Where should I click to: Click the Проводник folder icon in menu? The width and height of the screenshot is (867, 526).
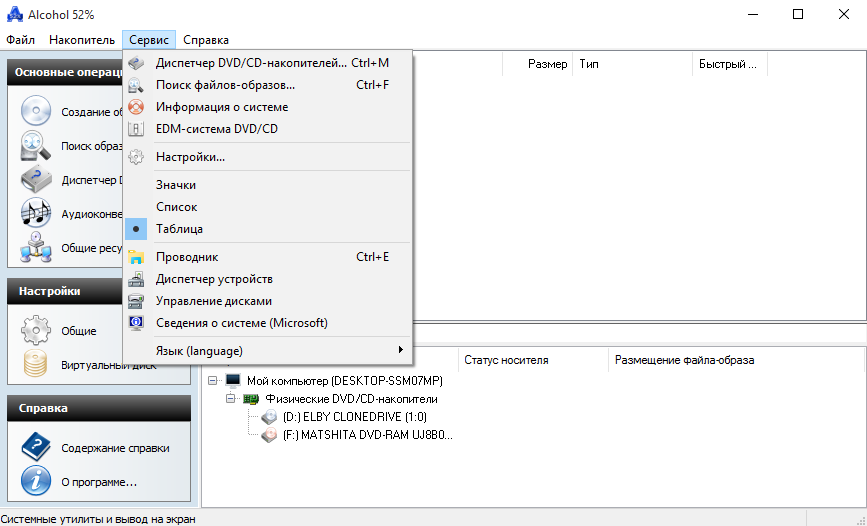(135, 257)
